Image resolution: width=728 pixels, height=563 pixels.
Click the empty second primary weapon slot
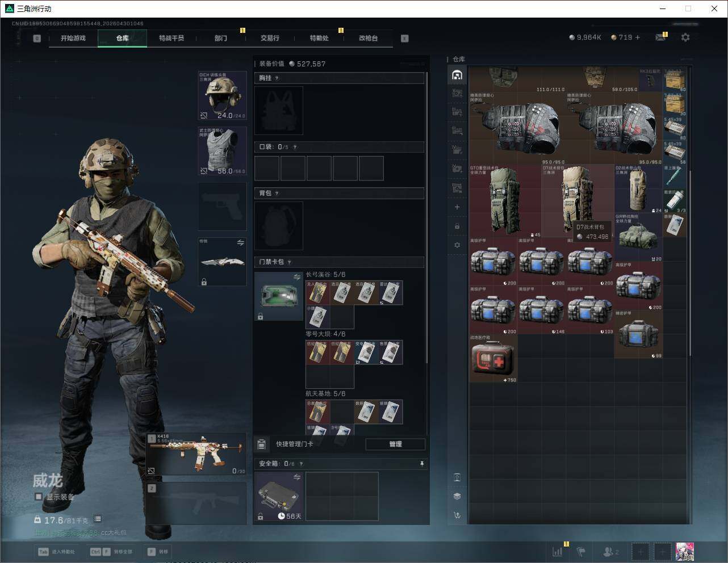point(197,503)
